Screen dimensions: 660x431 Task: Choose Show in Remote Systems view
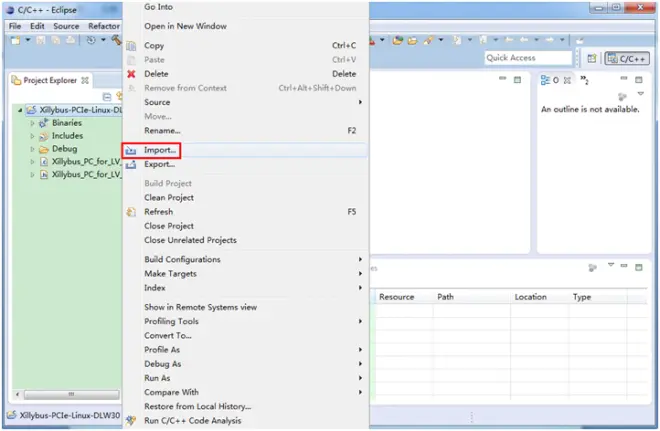(x=246, y=307)
